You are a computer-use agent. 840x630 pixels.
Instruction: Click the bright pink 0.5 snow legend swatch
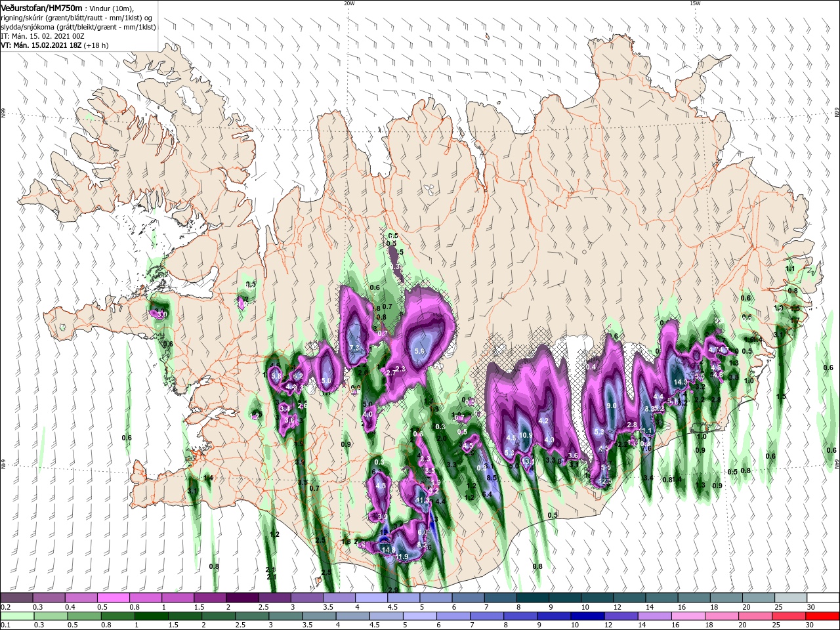point(114,598)
